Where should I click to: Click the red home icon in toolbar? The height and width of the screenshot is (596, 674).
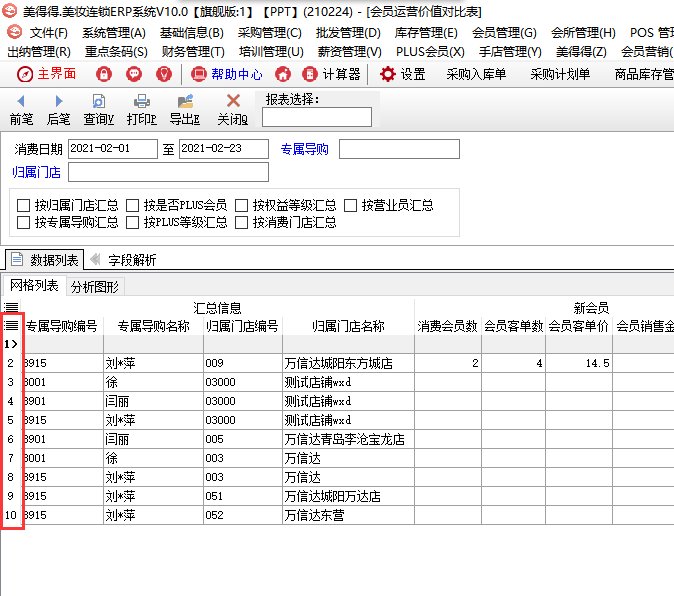pyautogui.click(x=282, y=74)
